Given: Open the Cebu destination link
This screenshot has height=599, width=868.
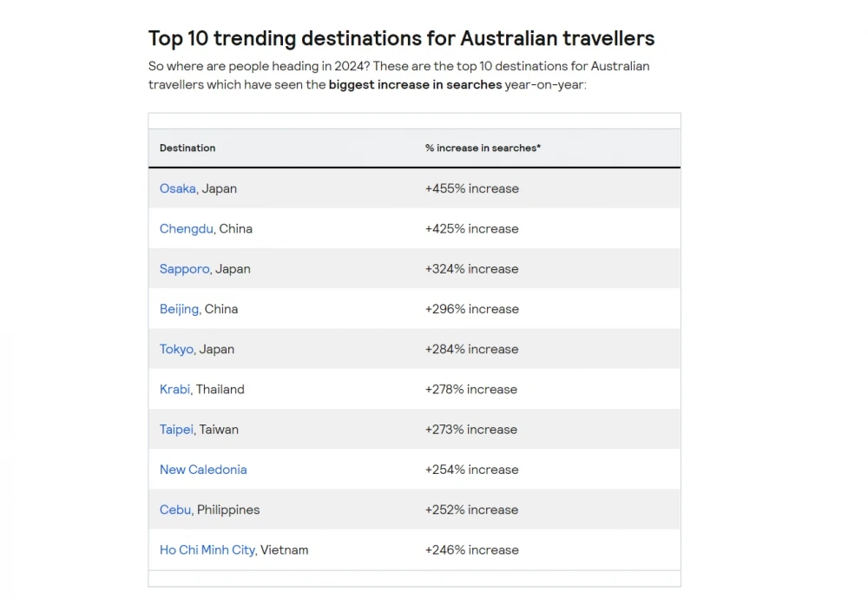Looking at the screenshot, I should click(175, 510).
